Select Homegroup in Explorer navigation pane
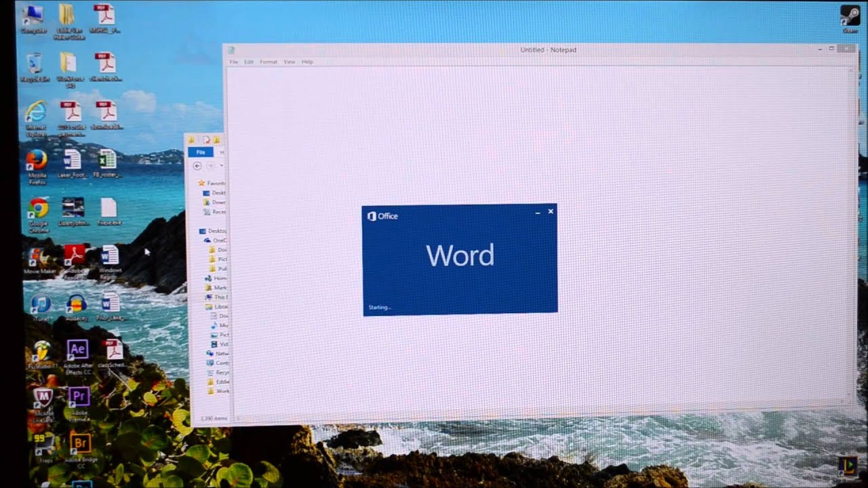 pyautogui.click(x=216, y=278)
